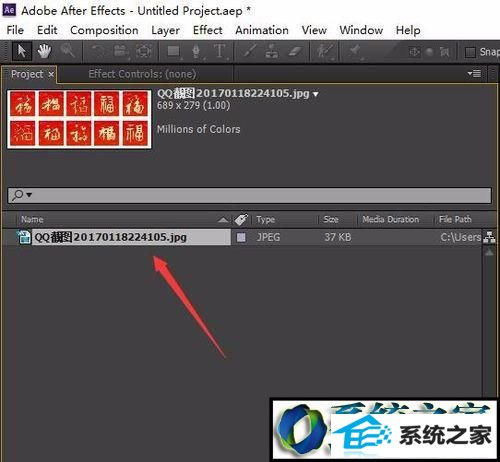Open the Composition menu

(x=104, y=30)
